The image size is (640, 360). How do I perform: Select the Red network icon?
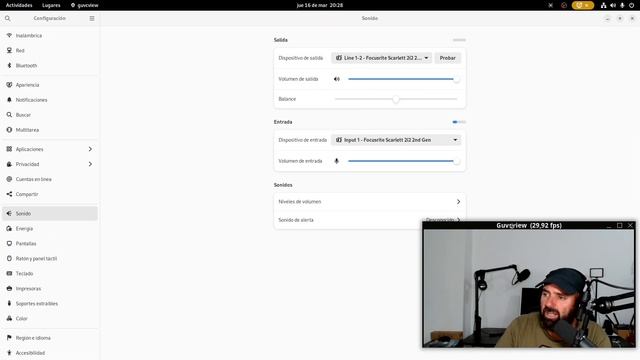coord(9,51)
